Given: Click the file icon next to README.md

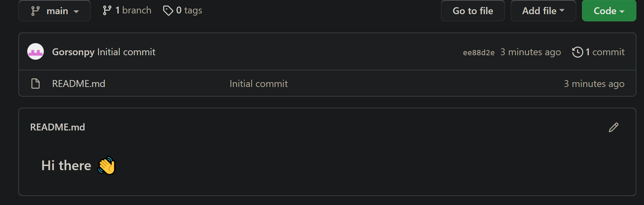Looking at the screenshot, I should (35, 83).
